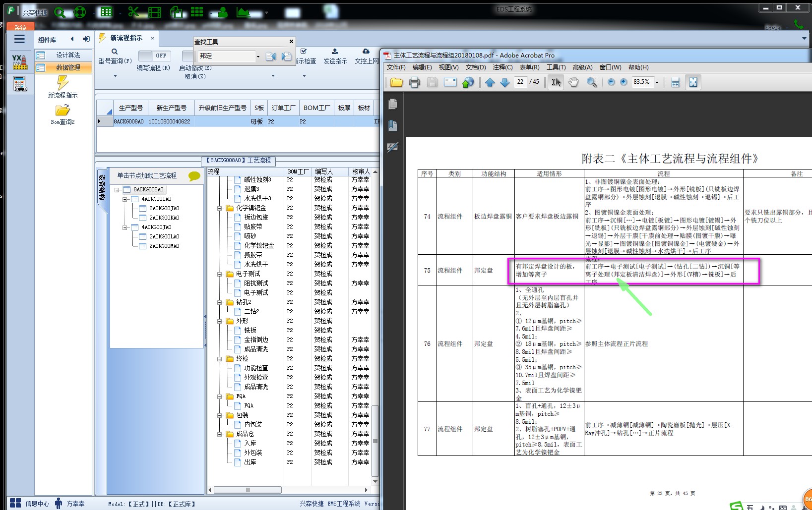The height and width of the screenshot is (510, 812).
Task: Click the Acrobat open file folder icon
Action: pyautogui.click(x=396, y=83)
